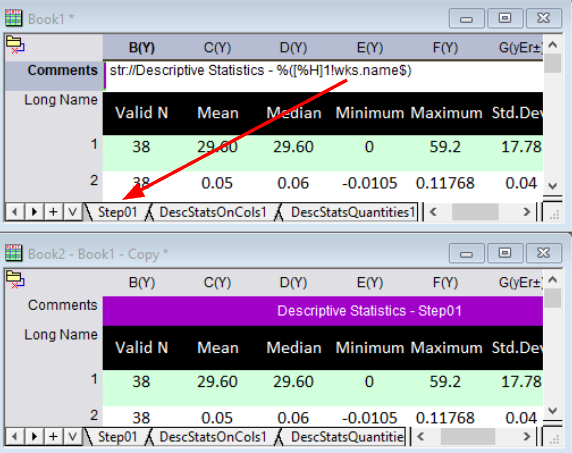Viewport: 572px width, 453px height.
Task: Click 17.78 cell in Book1 row 1
Action: coord(514,153)
